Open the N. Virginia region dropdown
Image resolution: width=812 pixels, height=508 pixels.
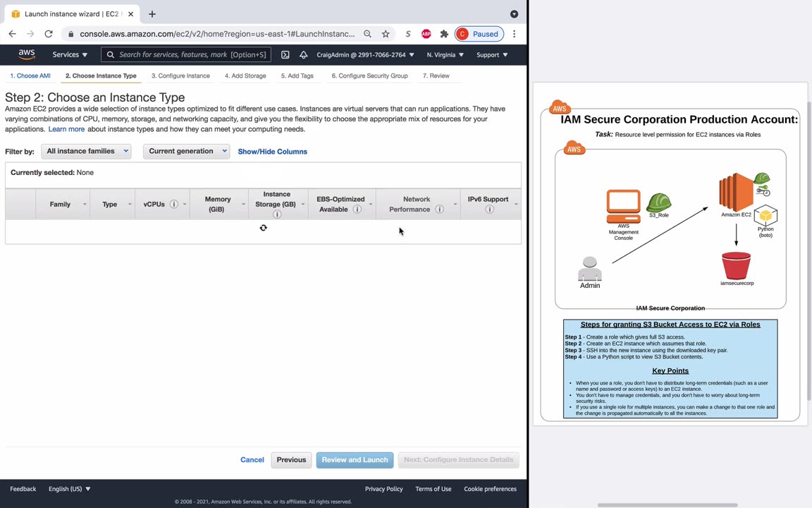click(x=445, y=54)
